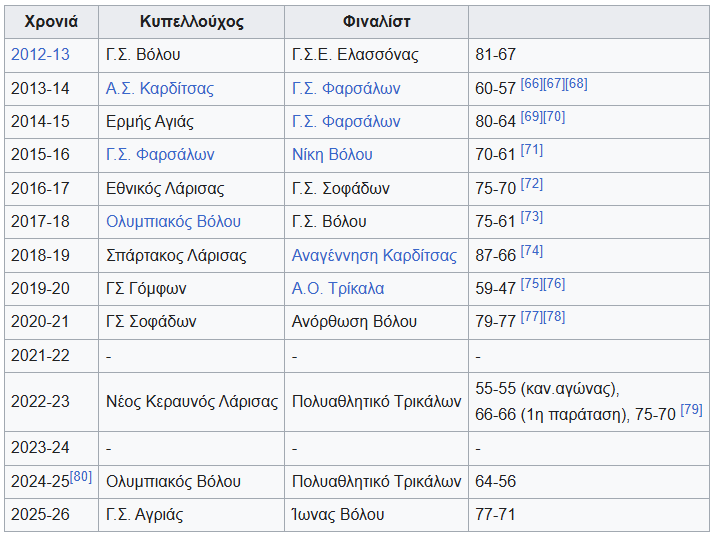Click reference [73] next to 75-61

[x=531, y=217]
